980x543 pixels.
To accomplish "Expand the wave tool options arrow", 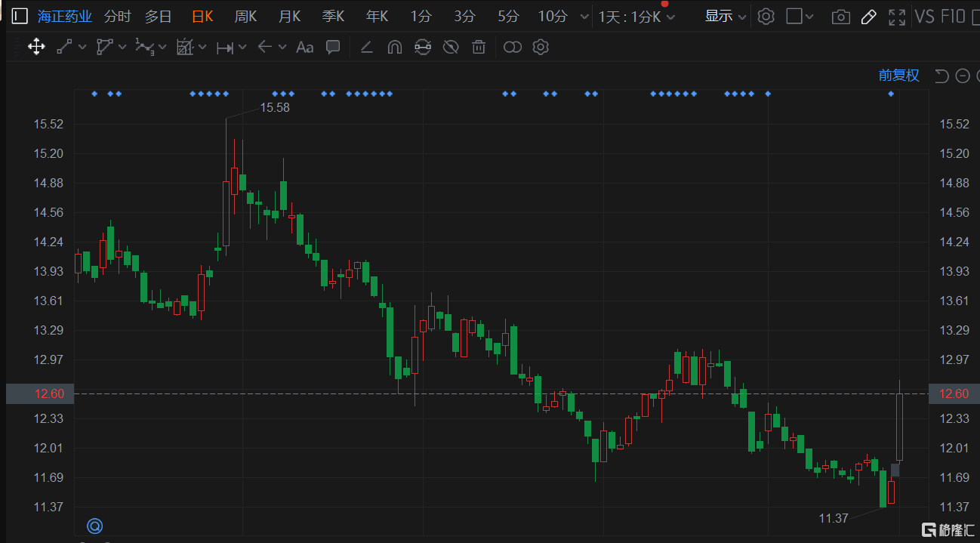I will coord(162,48).
